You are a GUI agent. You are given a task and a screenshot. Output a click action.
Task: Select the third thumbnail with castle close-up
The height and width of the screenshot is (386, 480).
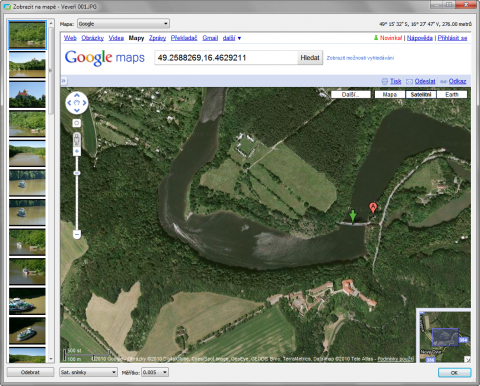click(27, 94)
